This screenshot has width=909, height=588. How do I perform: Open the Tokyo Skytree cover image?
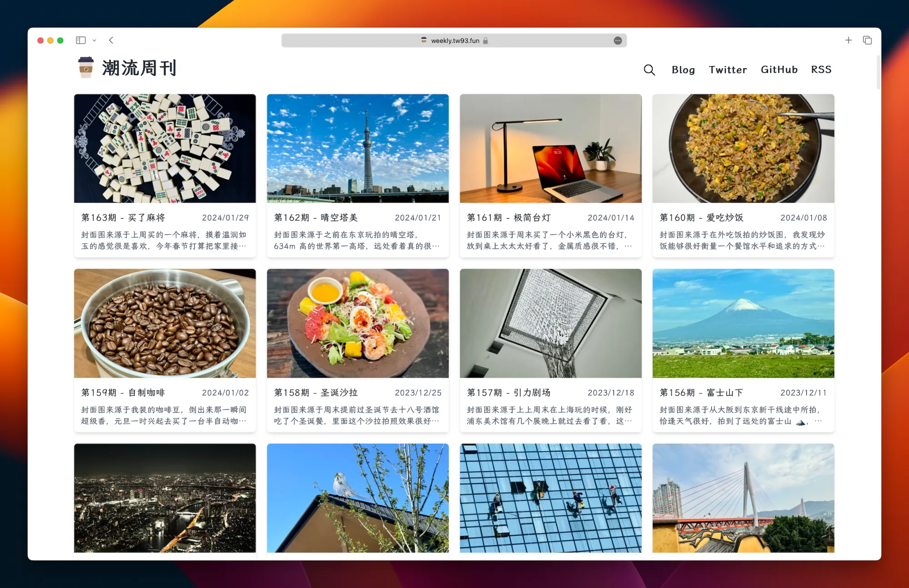[358, 148]
